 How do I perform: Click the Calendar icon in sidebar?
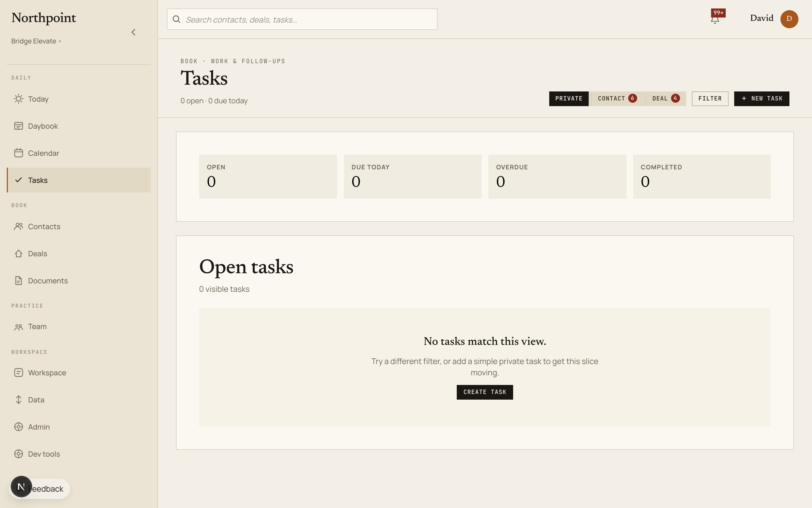[x=18, y=153]
